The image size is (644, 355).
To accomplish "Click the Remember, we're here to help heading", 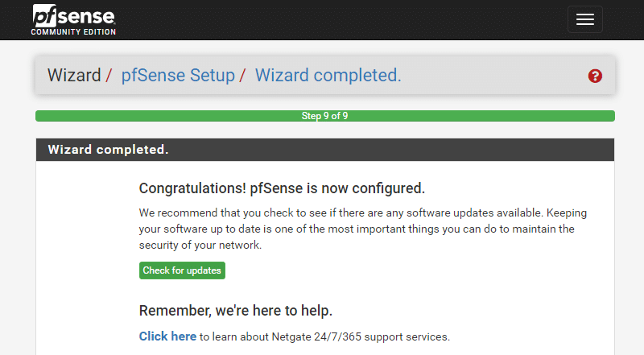I will click(235, 311).
